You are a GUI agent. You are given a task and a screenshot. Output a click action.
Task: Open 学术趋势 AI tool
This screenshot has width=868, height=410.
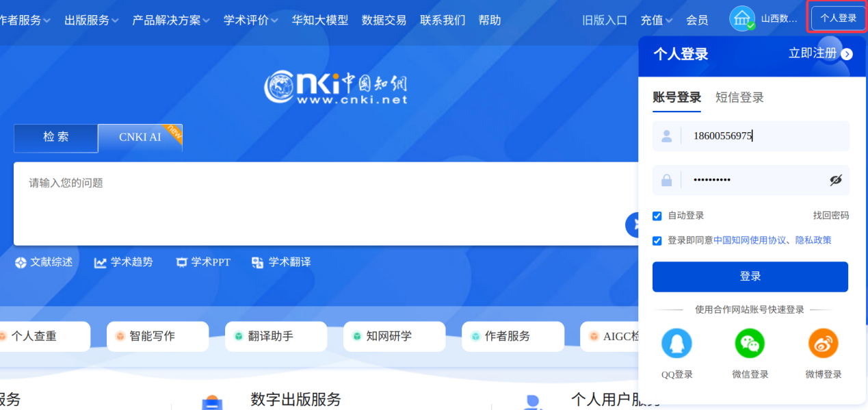(124, 262)
